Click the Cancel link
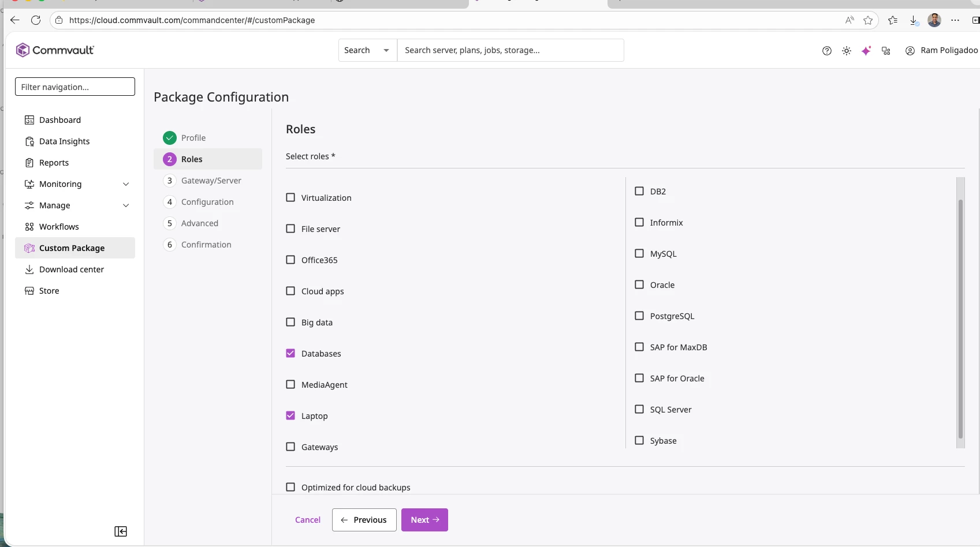This screenshot has width=980, height=547. (x=308, y=520)
